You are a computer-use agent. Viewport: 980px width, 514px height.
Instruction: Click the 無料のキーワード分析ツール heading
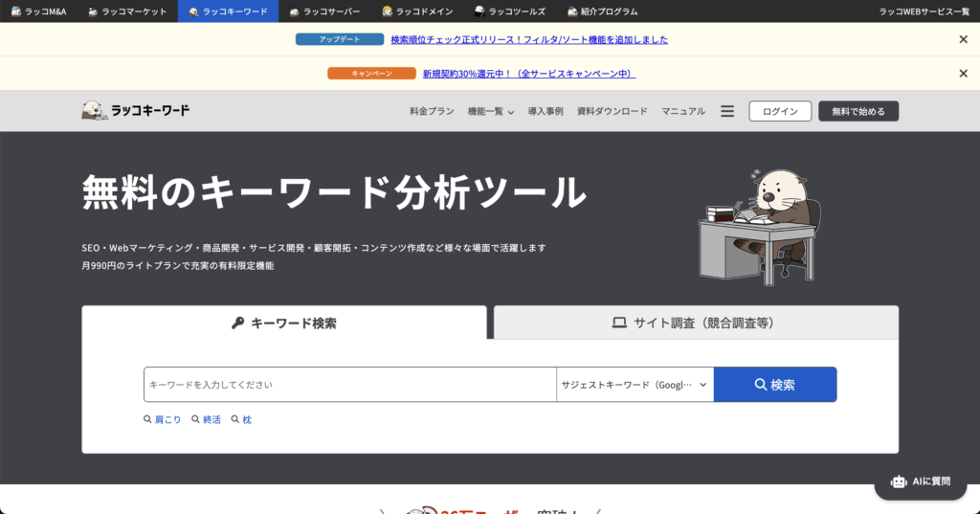tap(334, 192)
